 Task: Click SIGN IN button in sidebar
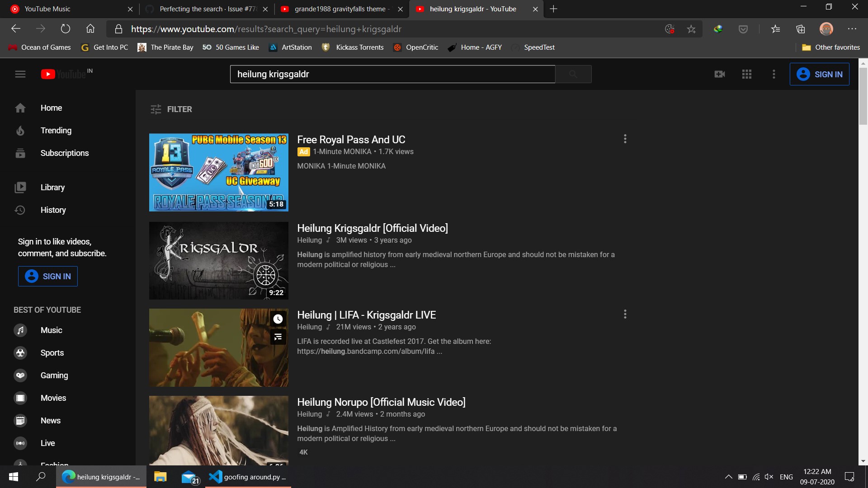point(48,276)
